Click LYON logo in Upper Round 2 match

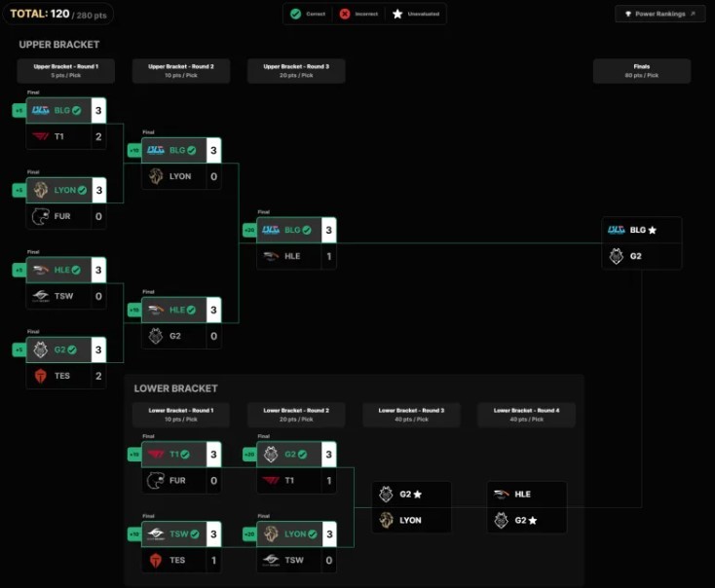156,176
